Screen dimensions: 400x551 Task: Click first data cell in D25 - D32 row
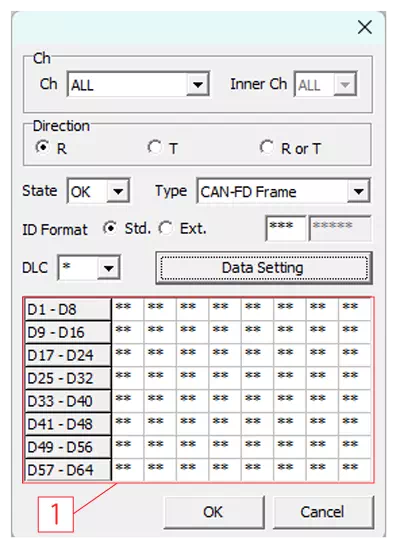(x=128, y=378)
